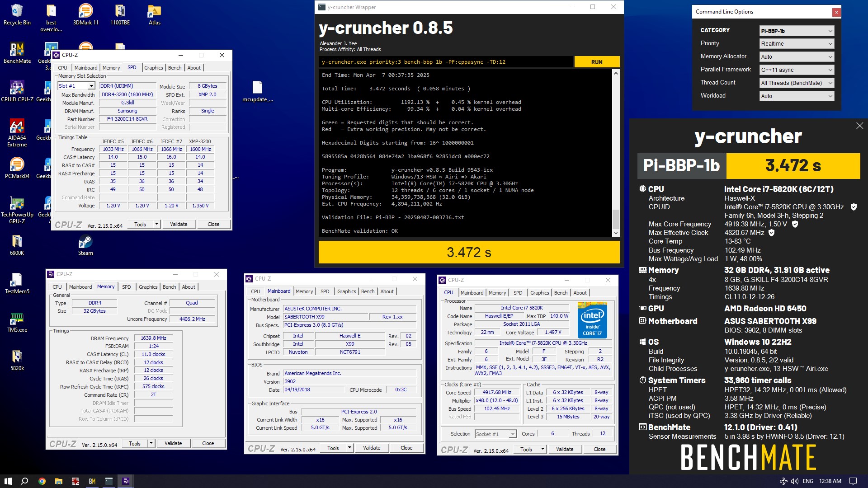Click Close in CPU tab CPU-Z window

coord(599,449)
